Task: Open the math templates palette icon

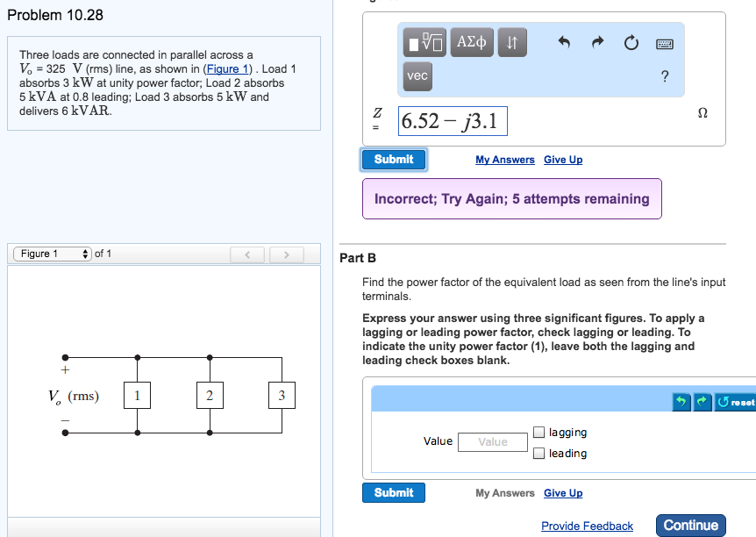Action: point(425,41)
